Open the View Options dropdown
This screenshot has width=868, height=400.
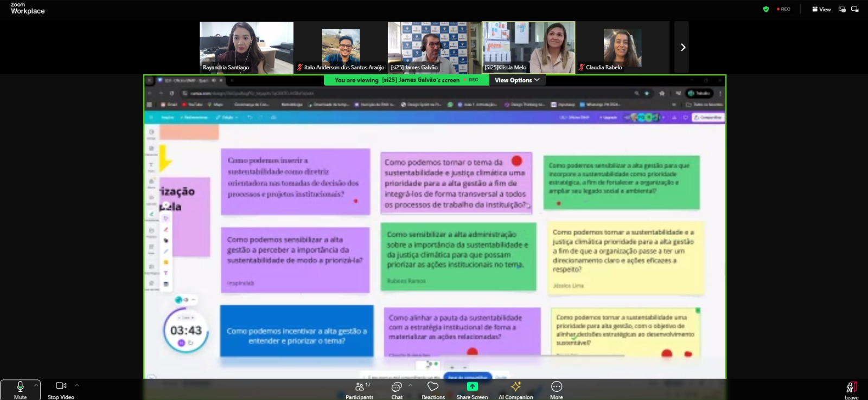click(x=516, y=80)
